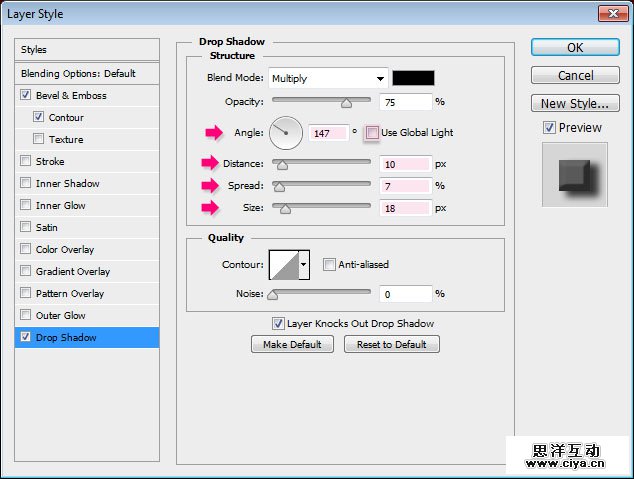The width and height of the screenshot is (634, 479).
Task: Select the Bevel & Emboss style
Action: (71, 96)
